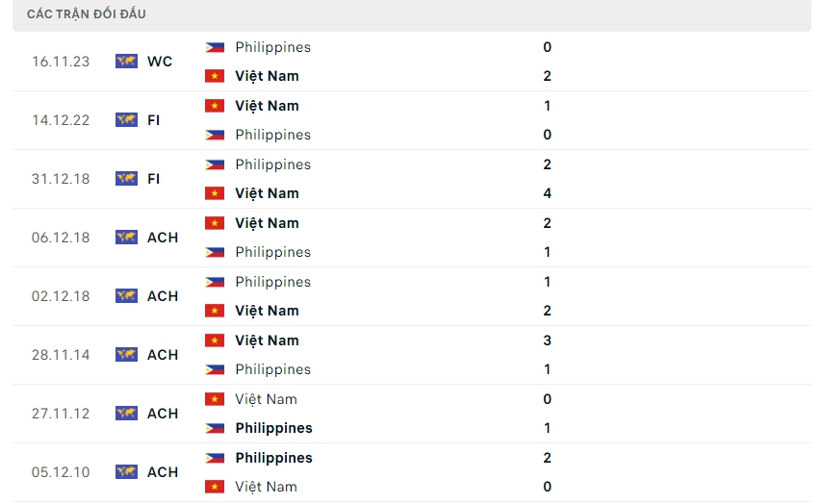Click the competition icon for the 28.11.14 match
Image resolution: width=823 pixels, height=504 pixels.
(x=126, y=355)
